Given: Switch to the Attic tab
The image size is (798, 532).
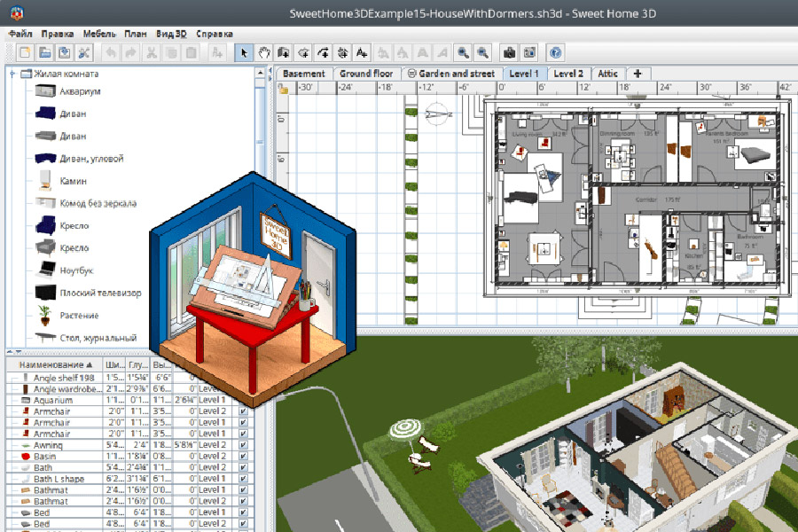Looking at the screenshot, I should tap(607, 74).
